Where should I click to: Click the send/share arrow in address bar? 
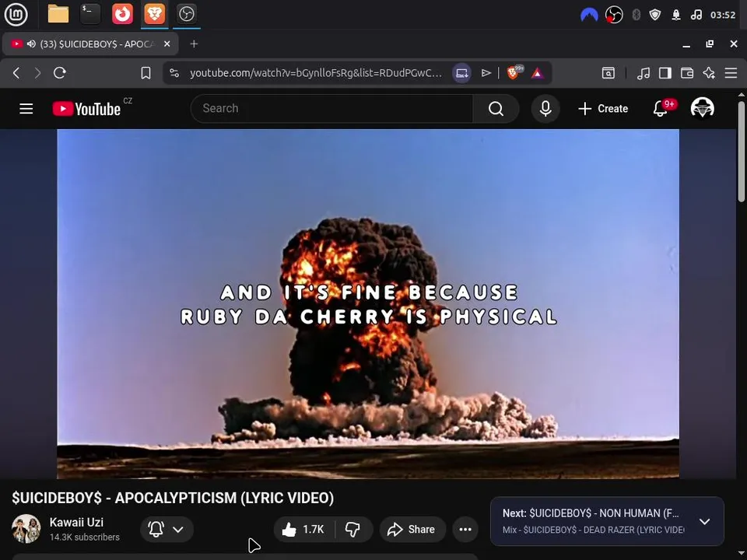[x=486, y=73]
